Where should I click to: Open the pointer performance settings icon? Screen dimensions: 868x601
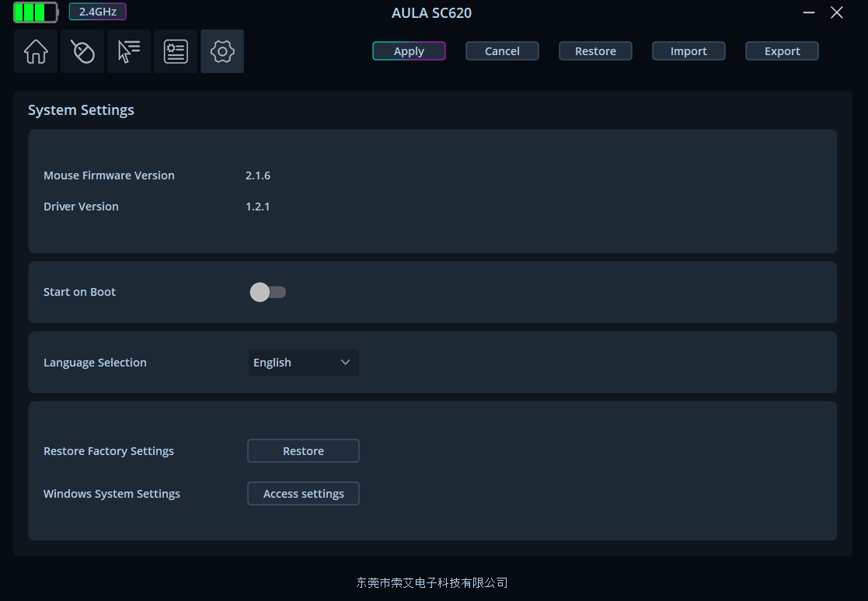coord(129,51)
